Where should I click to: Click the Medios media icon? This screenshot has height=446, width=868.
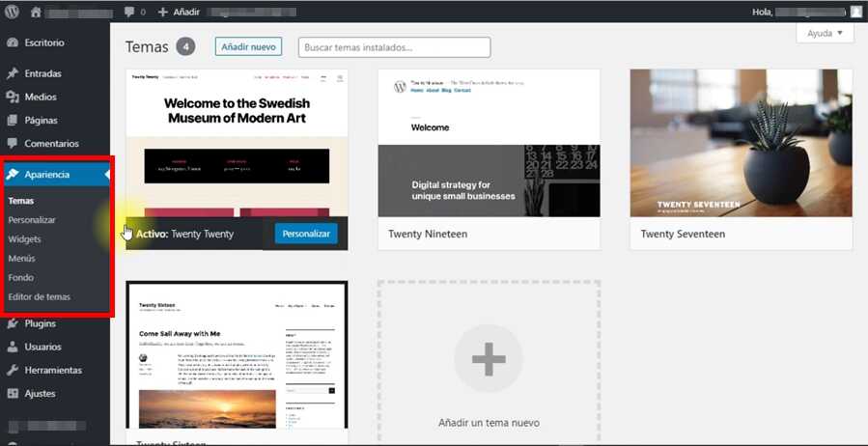pos(13,97)
